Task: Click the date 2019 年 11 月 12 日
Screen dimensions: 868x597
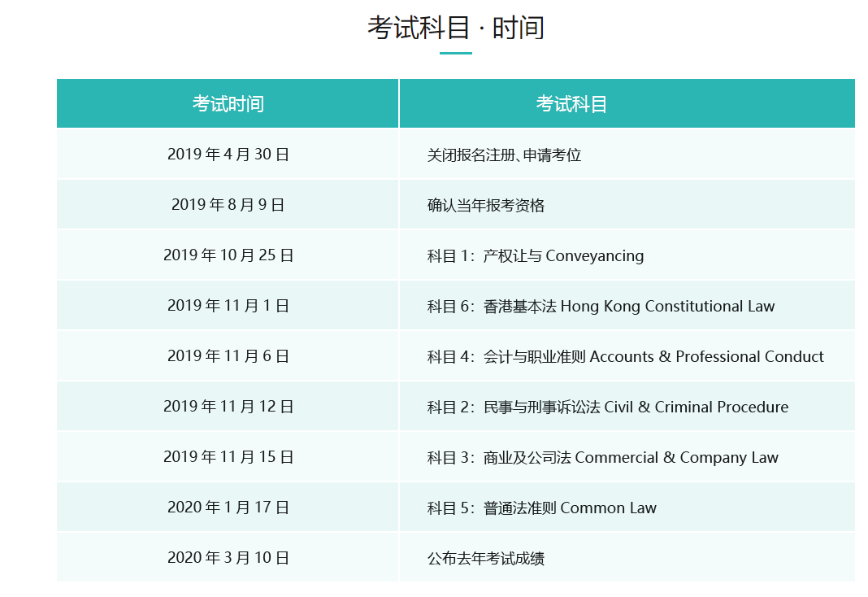Action: coord(228,407)
